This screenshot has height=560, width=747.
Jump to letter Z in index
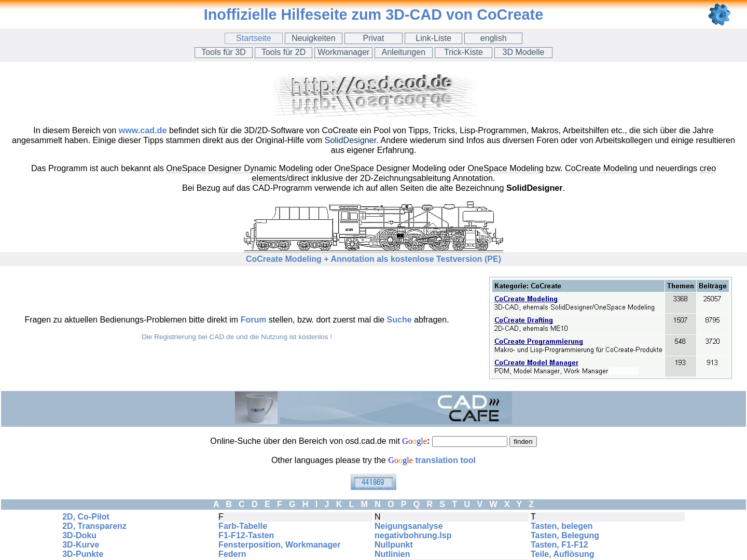tap(531, 505)
